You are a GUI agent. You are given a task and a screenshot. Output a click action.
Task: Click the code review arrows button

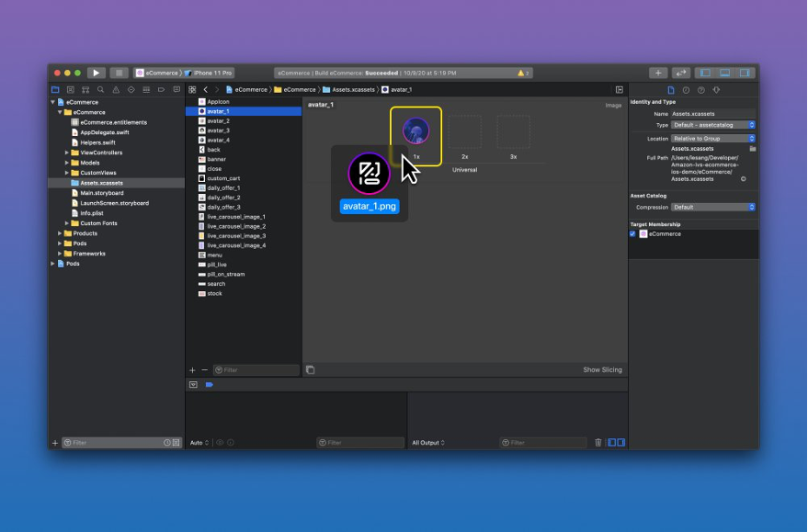pos(681,73)
